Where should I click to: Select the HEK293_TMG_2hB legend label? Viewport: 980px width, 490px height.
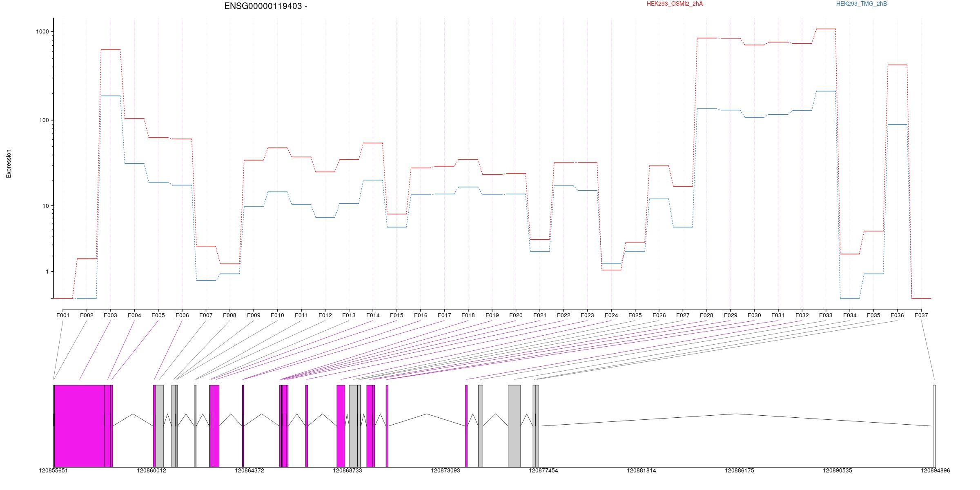[x=862, y=4]
